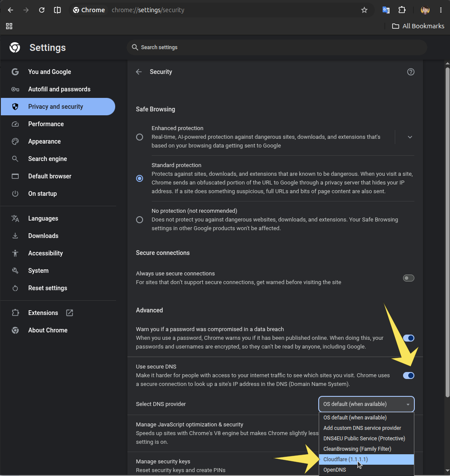The height and width of the screenshot is (476, 450).
Task: Click the On startup power icon
Action: point(15,193)
